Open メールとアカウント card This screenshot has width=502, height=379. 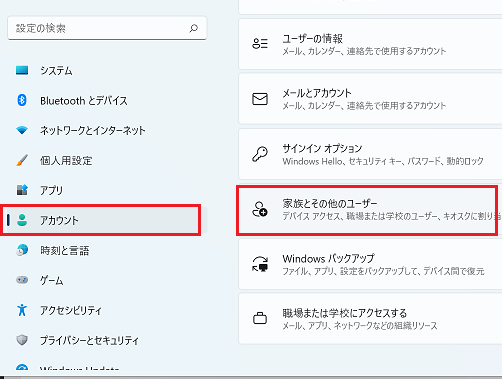coord(370,99)
